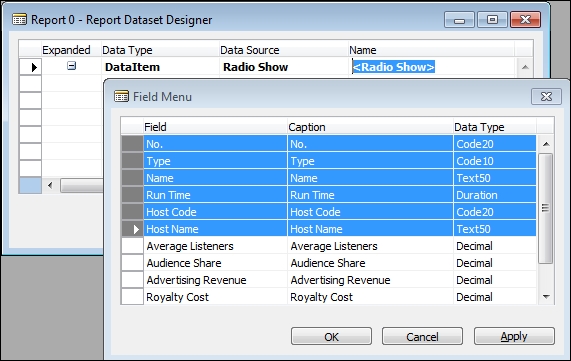Click the row selector arrow for DataItem
The image size is (571, 361).
[30, 67]
